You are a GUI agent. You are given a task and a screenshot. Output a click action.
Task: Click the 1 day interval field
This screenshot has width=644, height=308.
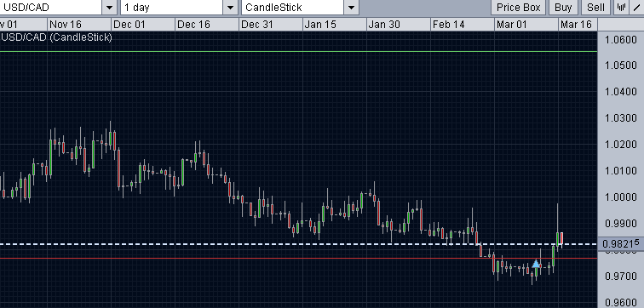pyautogui.click(x=172, y=8)
